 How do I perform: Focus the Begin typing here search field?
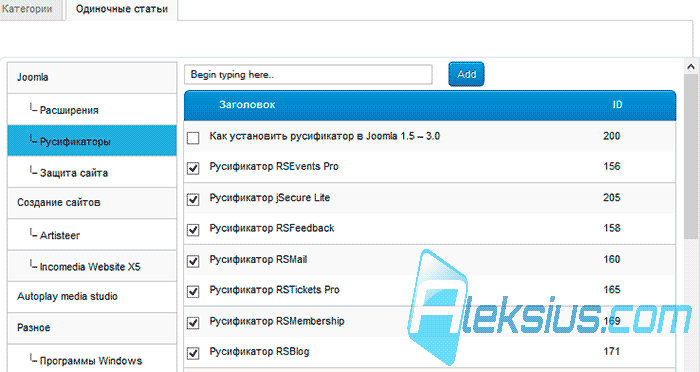coord(308,75)
